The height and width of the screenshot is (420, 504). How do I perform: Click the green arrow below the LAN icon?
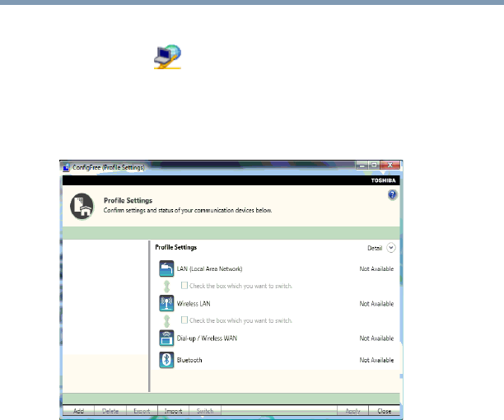(166, 286)
